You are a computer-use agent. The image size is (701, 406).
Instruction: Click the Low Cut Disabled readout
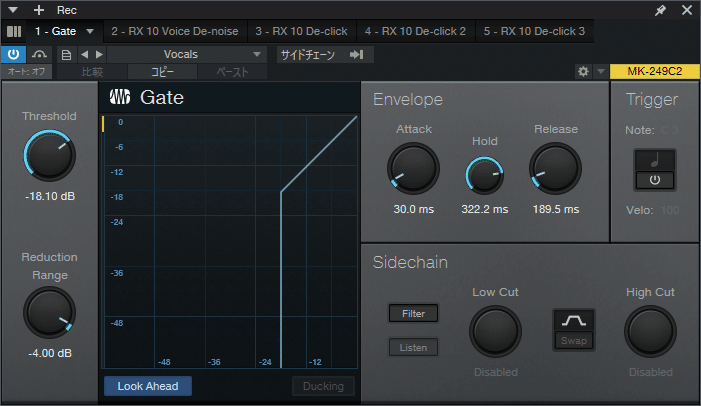click(496, 372)
